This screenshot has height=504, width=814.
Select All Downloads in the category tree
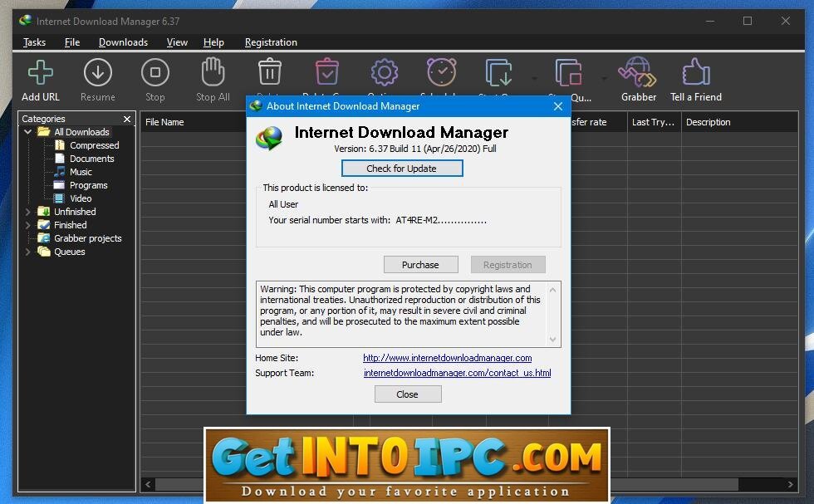point(81,132)
